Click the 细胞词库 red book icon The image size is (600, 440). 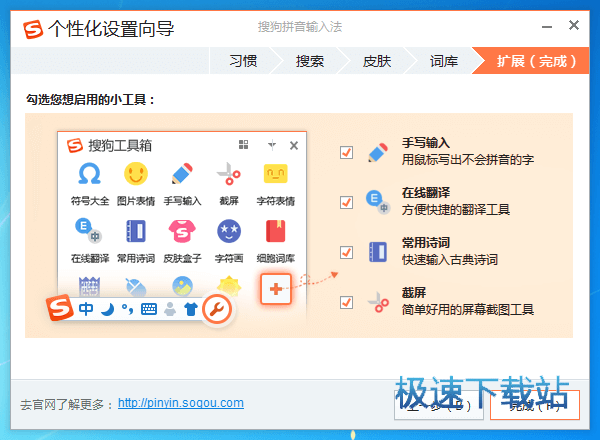coord(276,231)
